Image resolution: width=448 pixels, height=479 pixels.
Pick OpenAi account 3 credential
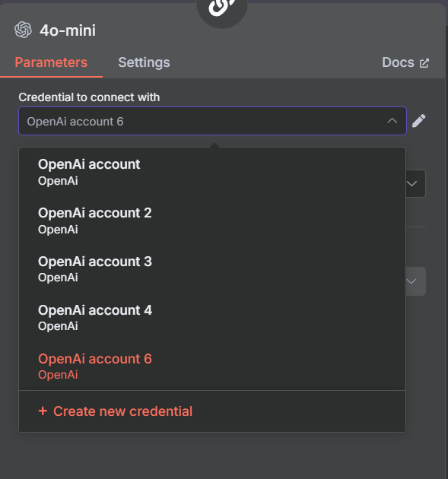pyautogui.click(x=212, y=269)
